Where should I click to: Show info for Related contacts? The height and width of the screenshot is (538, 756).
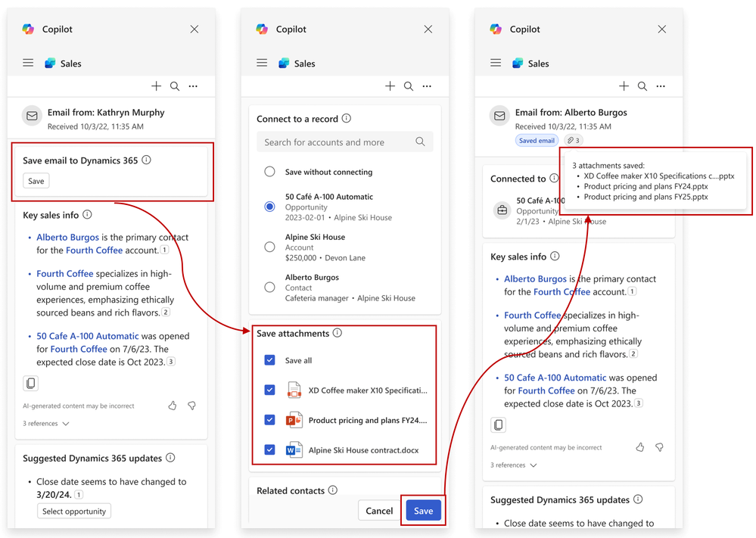point(333,490)
